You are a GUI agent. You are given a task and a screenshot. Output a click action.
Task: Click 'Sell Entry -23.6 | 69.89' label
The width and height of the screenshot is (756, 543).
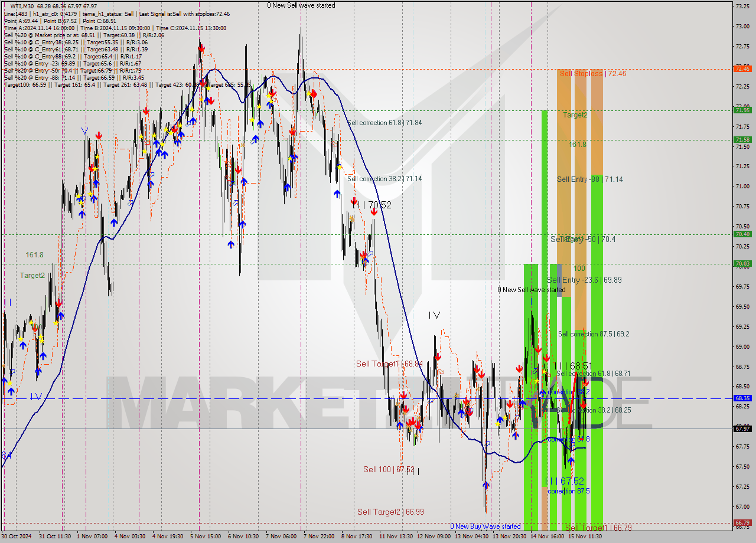[x=584, y=280]
